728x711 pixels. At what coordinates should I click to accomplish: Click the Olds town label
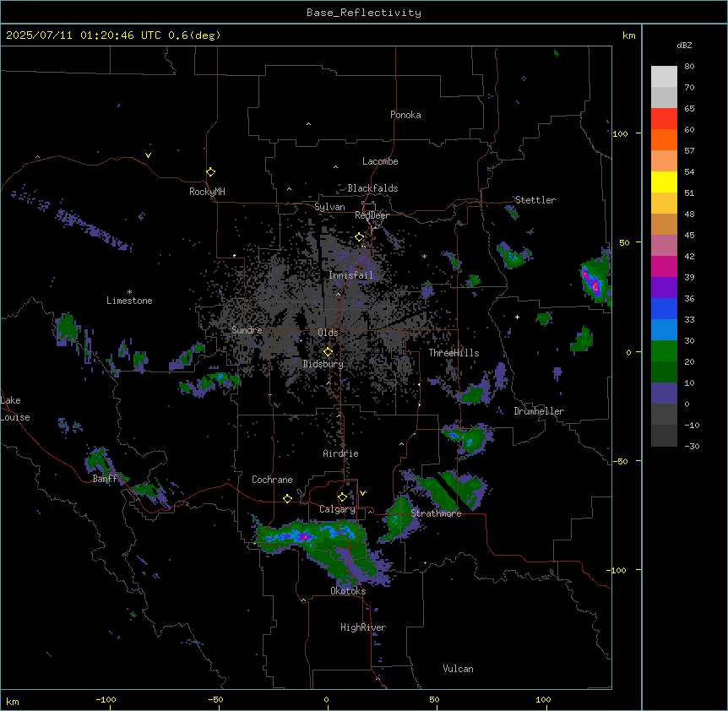click(328, 333)
